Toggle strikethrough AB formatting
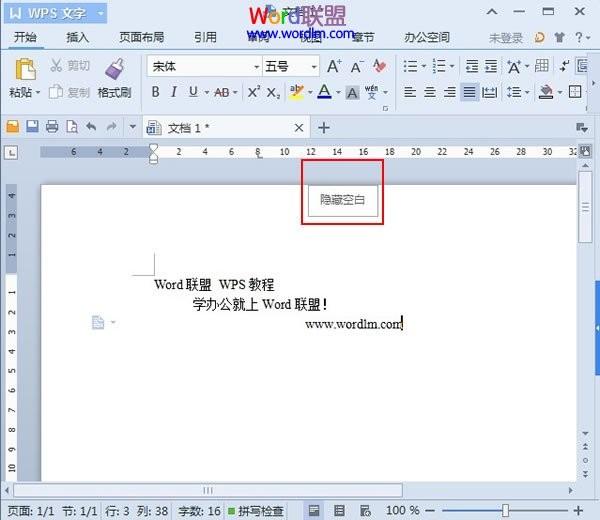 tap(222, 92)
